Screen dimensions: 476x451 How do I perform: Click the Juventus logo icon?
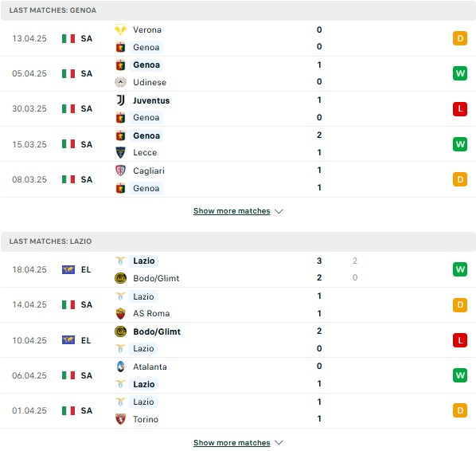click(x=120, y=100)
